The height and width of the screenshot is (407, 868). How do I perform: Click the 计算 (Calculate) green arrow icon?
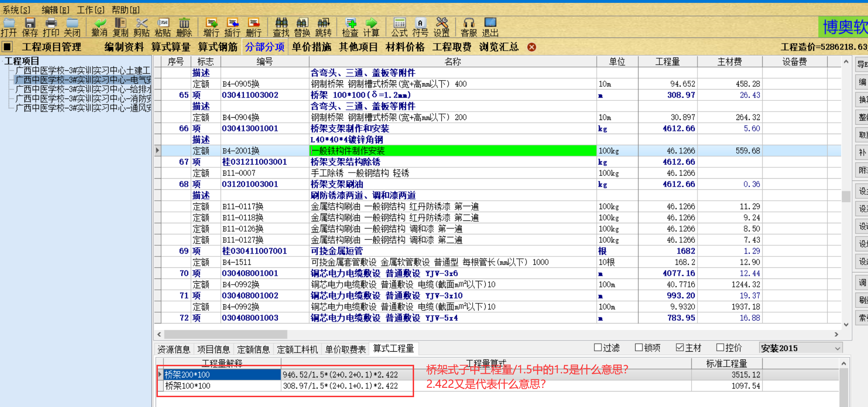(371, 27)
